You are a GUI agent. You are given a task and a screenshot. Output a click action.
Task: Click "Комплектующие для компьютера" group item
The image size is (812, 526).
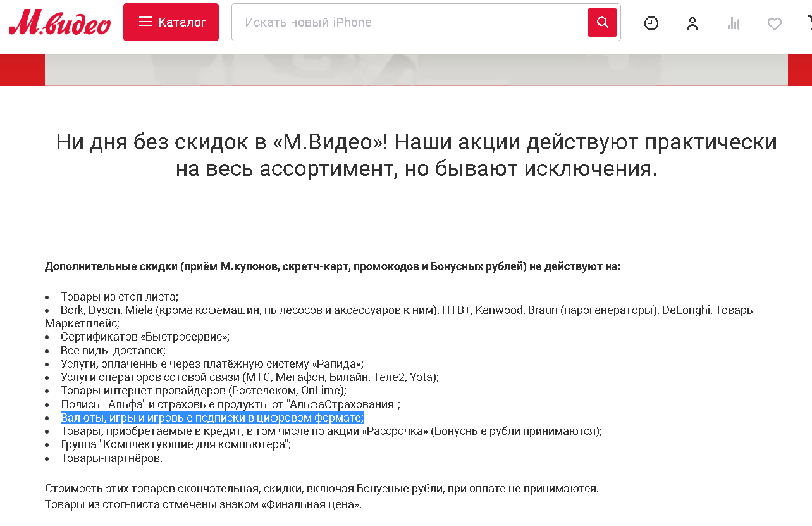176,444
